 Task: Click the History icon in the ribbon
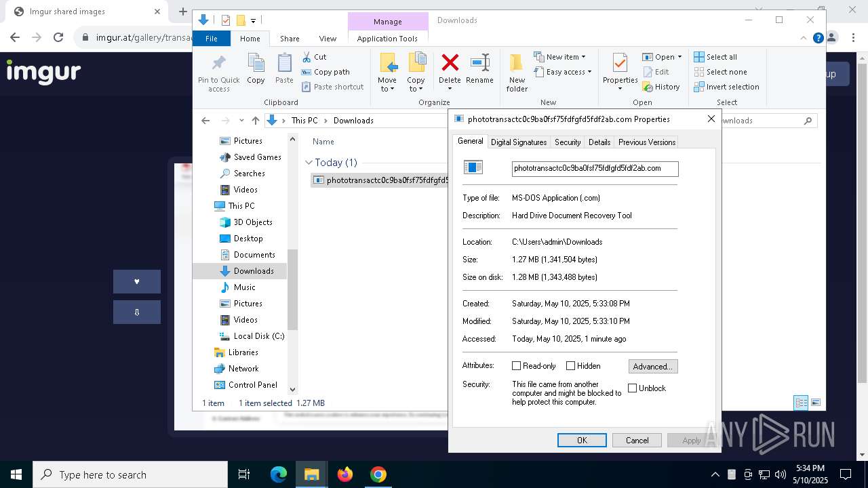tap(646, 87)
